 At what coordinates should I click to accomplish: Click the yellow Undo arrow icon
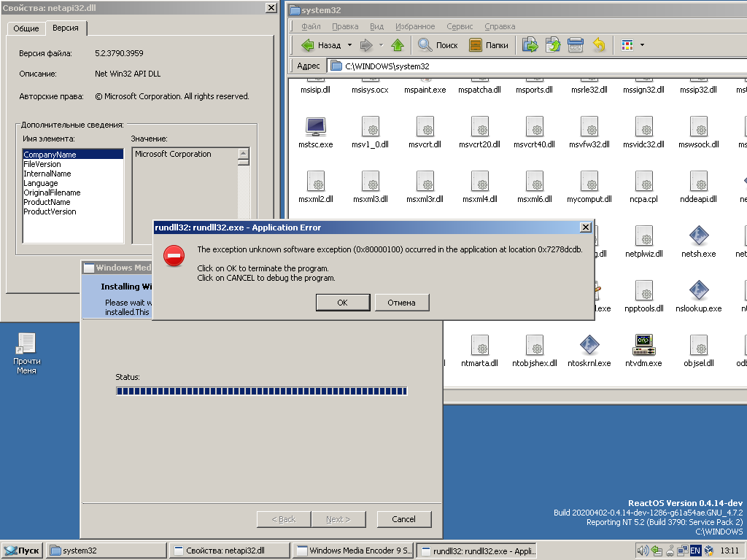click(x=599, y=45)
